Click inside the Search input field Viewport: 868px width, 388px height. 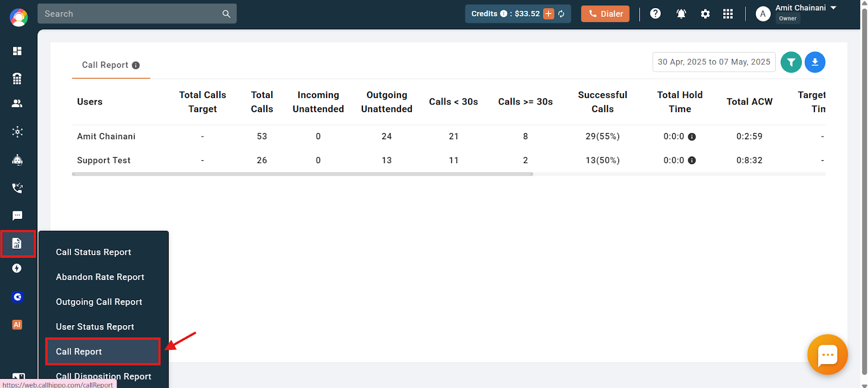(130, 14)
